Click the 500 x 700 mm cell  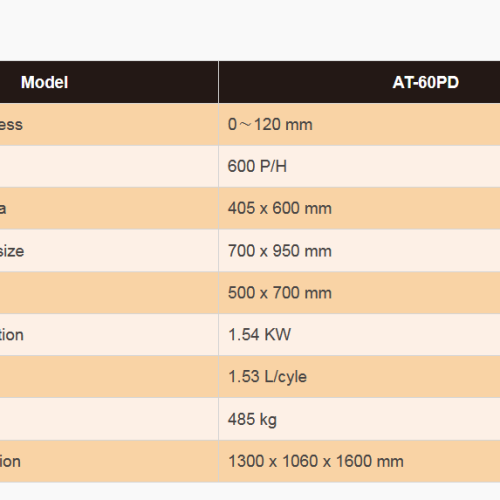359,293
